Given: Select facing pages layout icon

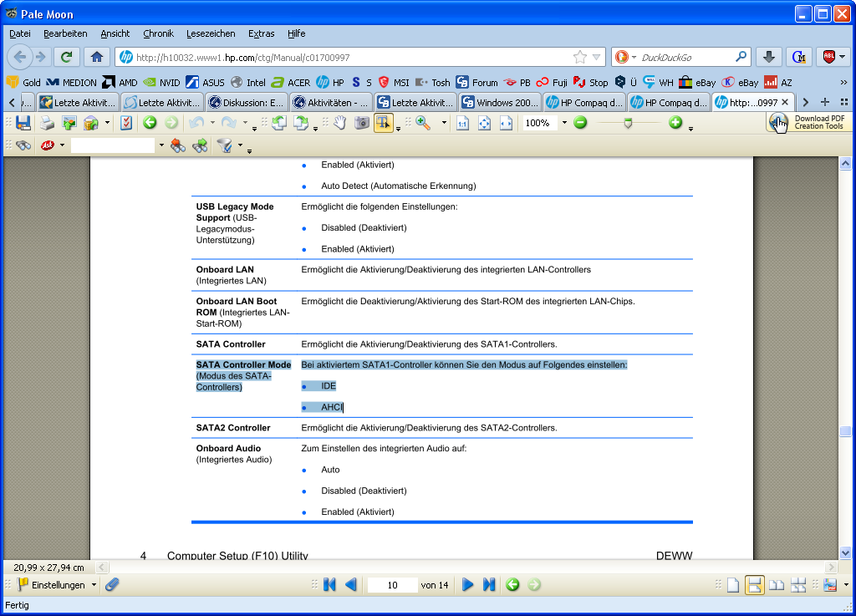Looking at the screenshot, I should point(777,585).
